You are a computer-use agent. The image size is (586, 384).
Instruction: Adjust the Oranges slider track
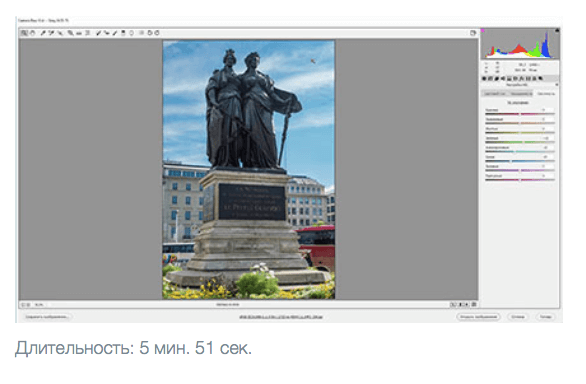pos(519,123)
